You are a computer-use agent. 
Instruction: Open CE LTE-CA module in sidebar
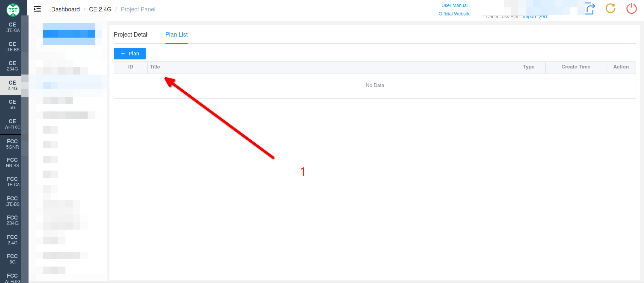coord(12,27)
